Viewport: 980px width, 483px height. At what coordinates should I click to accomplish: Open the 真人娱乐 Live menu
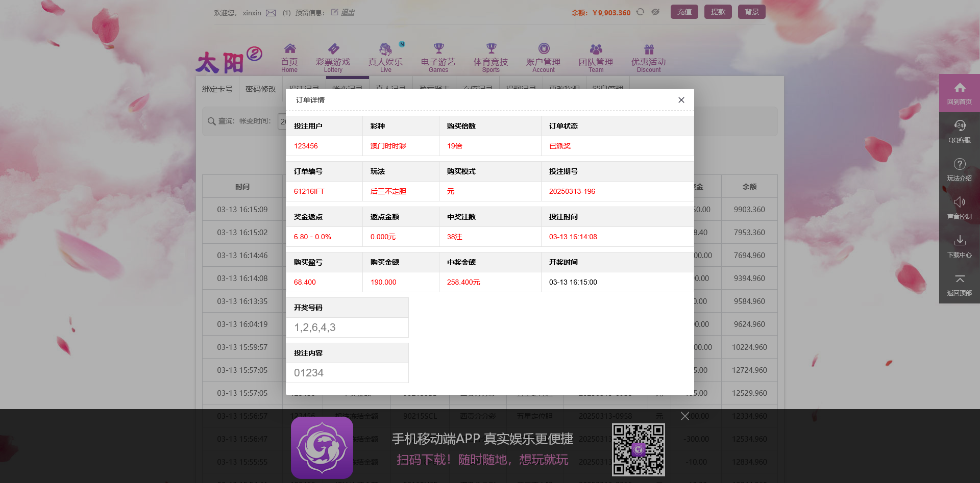(386, 58)
